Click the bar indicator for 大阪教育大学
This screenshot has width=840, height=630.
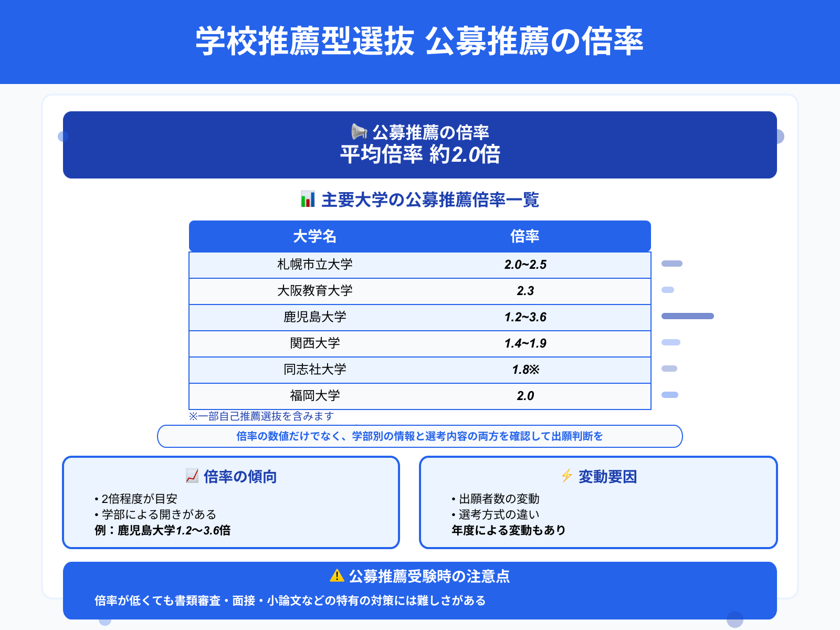click(x=668, y=290)
